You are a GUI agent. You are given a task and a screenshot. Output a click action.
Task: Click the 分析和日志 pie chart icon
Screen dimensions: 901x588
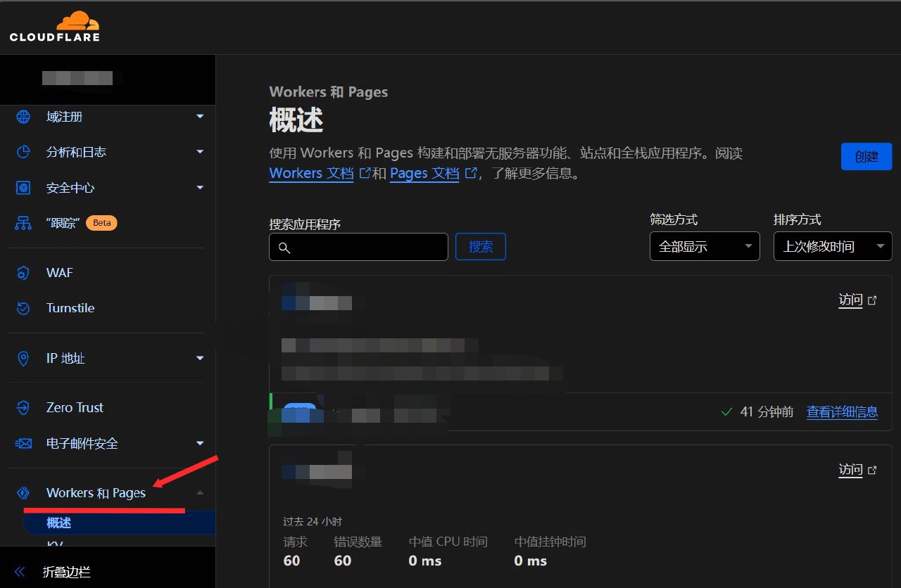(23, 152)
